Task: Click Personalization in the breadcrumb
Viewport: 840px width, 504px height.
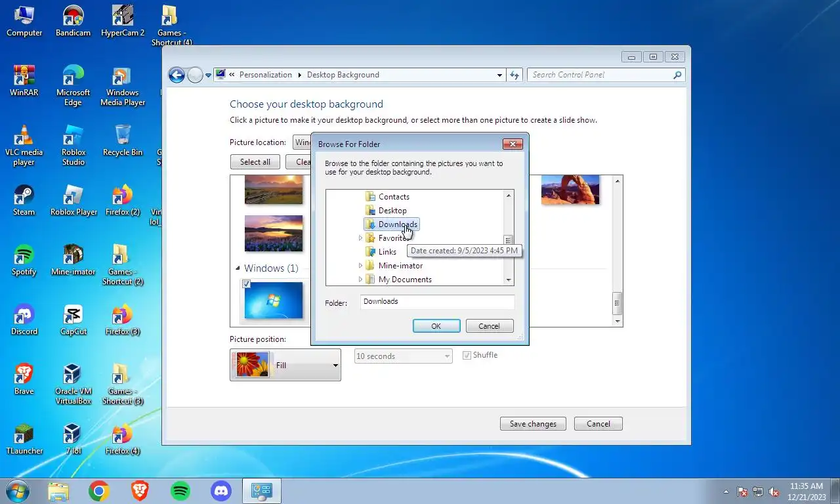Action: click(x=266, y=75)
